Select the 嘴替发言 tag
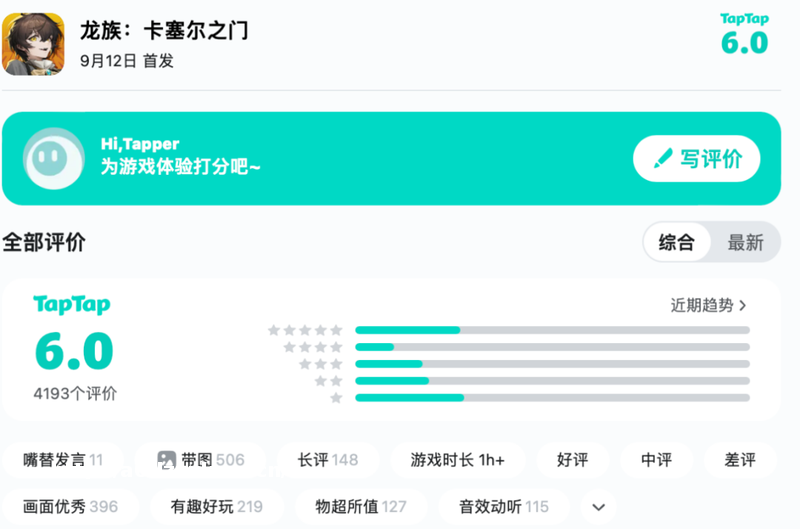 [x=63, y=460]
